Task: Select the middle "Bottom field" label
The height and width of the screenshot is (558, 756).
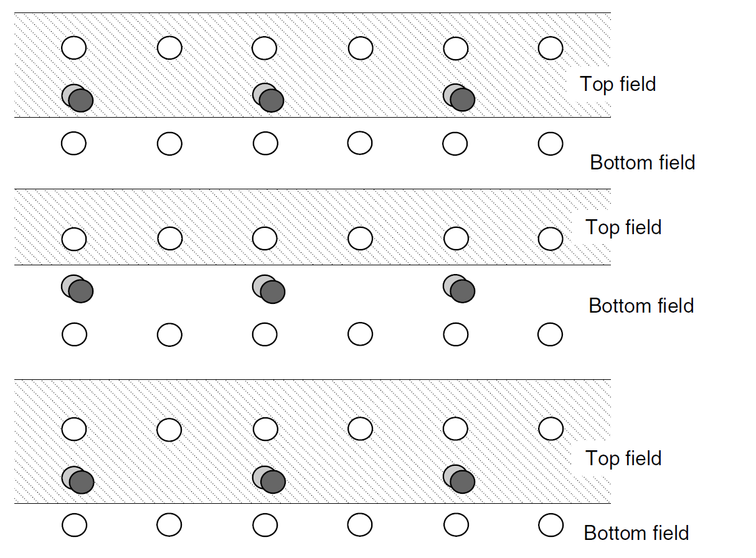Action: [x=641, y=306]
